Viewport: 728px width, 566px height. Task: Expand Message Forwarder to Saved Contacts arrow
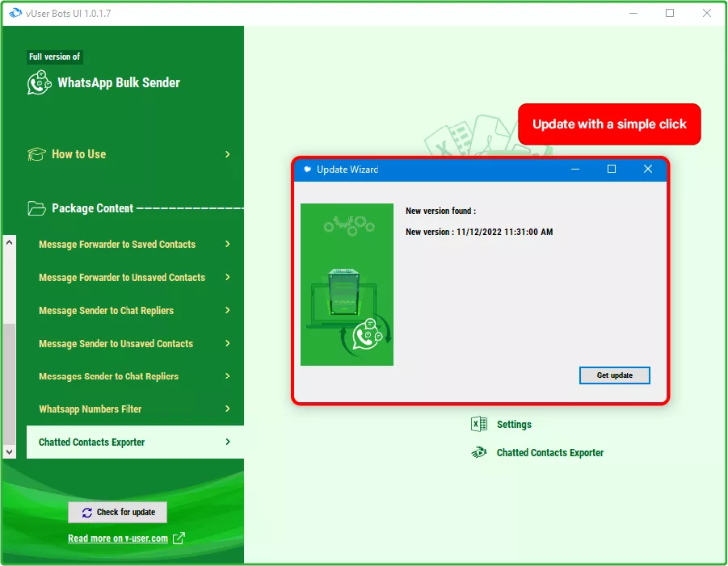pos(228,244)
